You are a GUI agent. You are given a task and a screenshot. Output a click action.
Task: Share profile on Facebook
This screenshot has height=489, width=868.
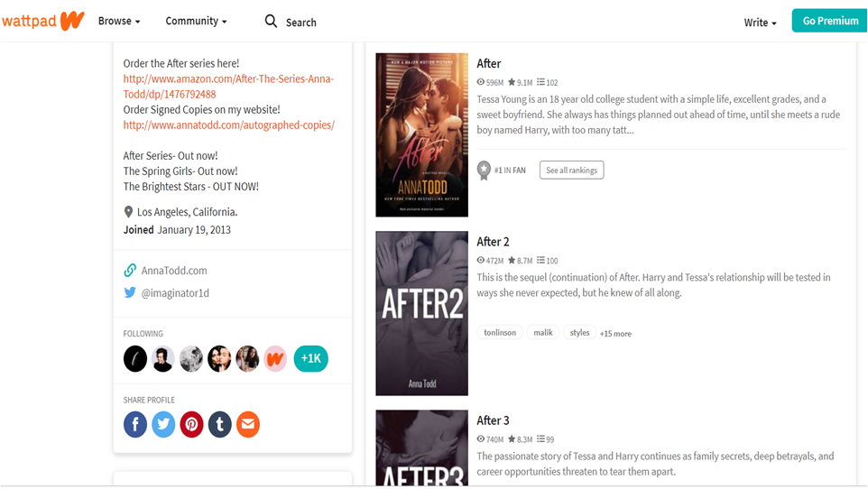[135, 425]
